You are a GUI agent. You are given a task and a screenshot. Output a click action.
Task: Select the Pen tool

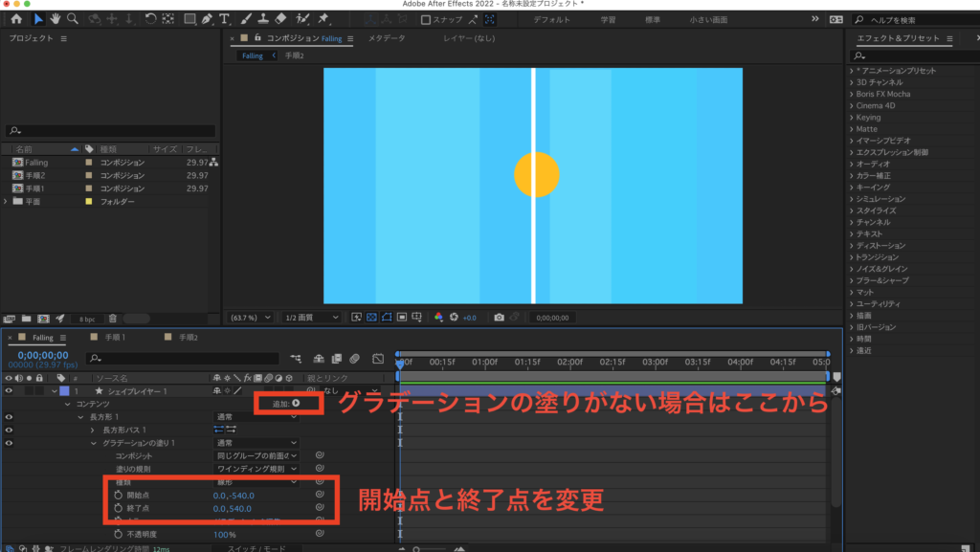coord(207,18)
